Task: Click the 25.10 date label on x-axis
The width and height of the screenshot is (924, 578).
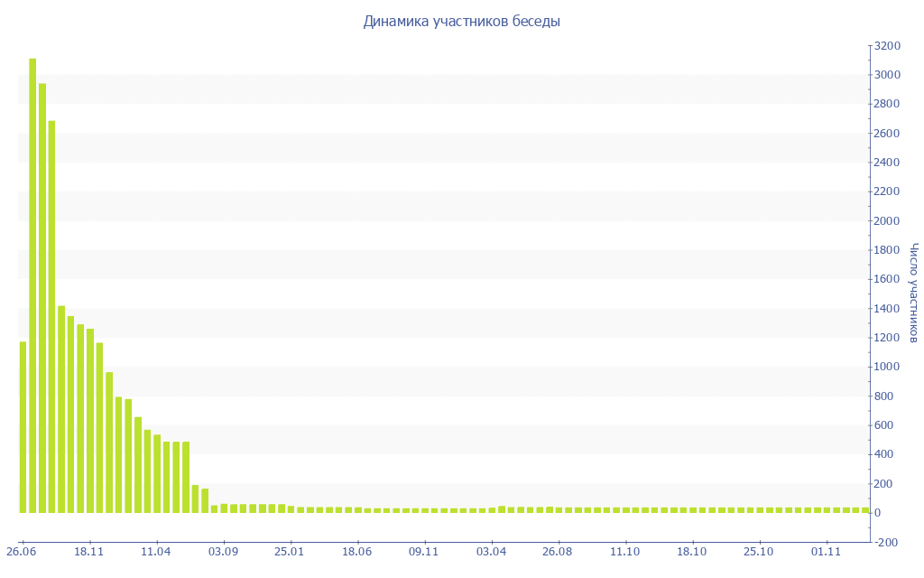Action: click(759, 551)
